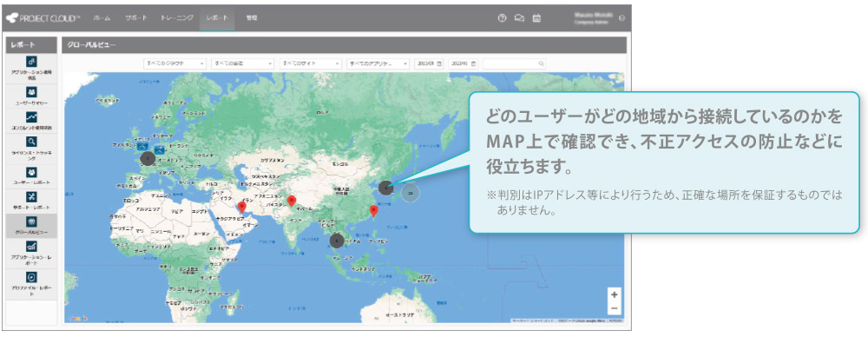Click the サポート・レポート tools icon
This screenshot has width=868, height=337.
31,197
